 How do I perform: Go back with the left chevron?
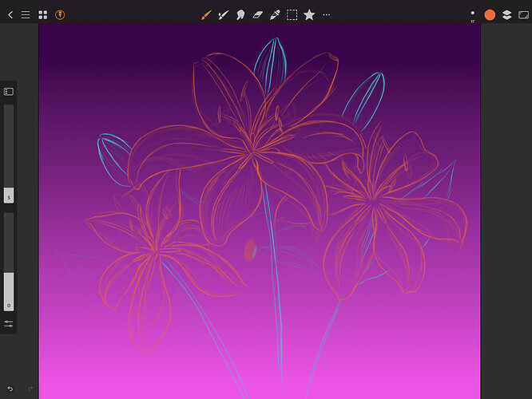point(10,15)
